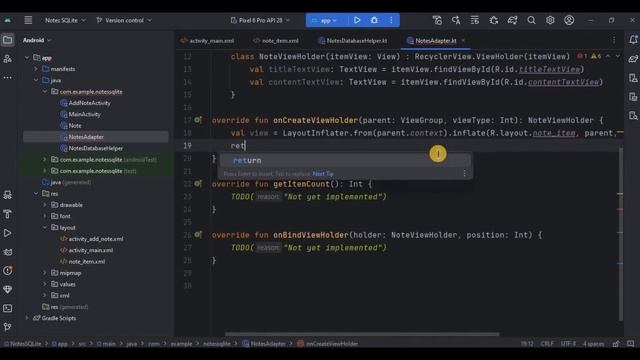Viewport: 640px width, 360px height.
Task: Click override gutter icon on line 17
Action: click(198, 120)
